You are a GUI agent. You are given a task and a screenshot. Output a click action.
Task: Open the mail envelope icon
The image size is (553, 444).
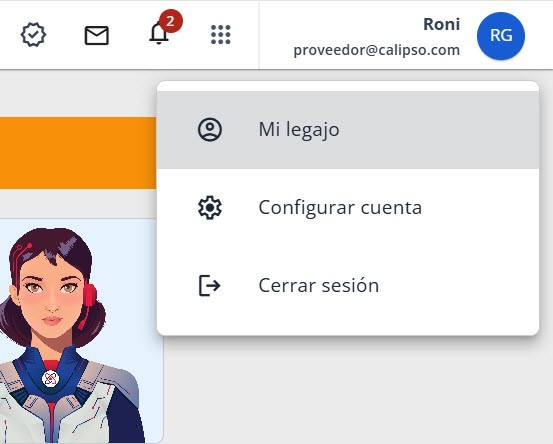point(97,35)
